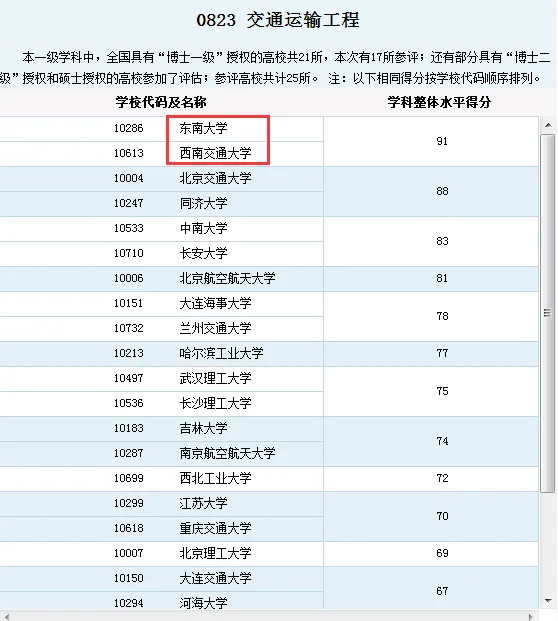Image resolution: width=558 pixels, height=621 pixels.
Task: Select school name 中南大学
Action: pos(204,228)
